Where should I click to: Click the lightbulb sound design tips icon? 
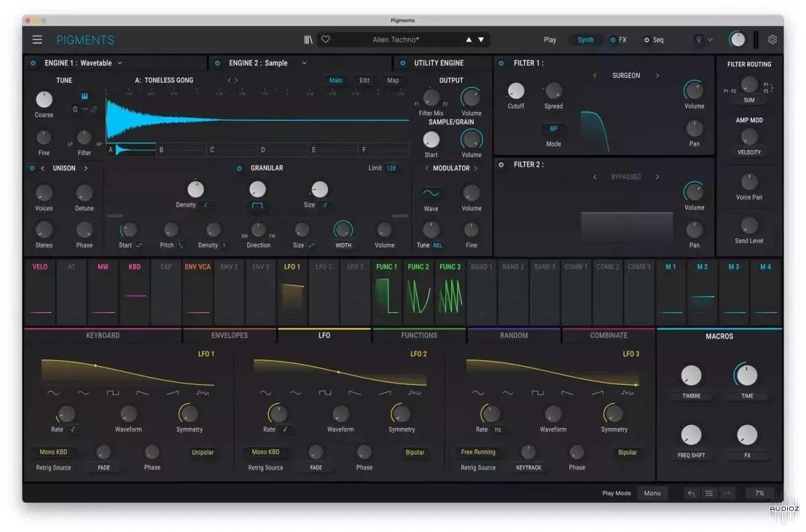[699, 40]
